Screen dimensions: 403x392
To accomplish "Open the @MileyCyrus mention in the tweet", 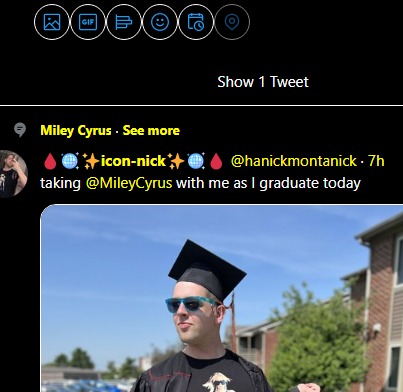I will (129, 183).
